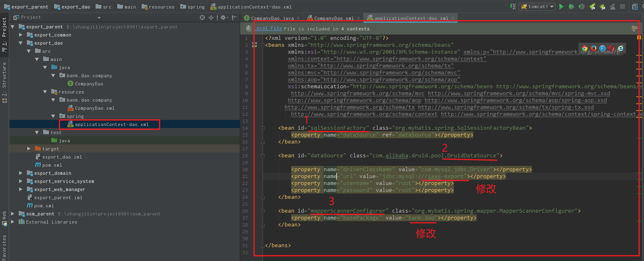Expand the export_domain module
The width and height of the screenshot is (644, 261).
21,173
